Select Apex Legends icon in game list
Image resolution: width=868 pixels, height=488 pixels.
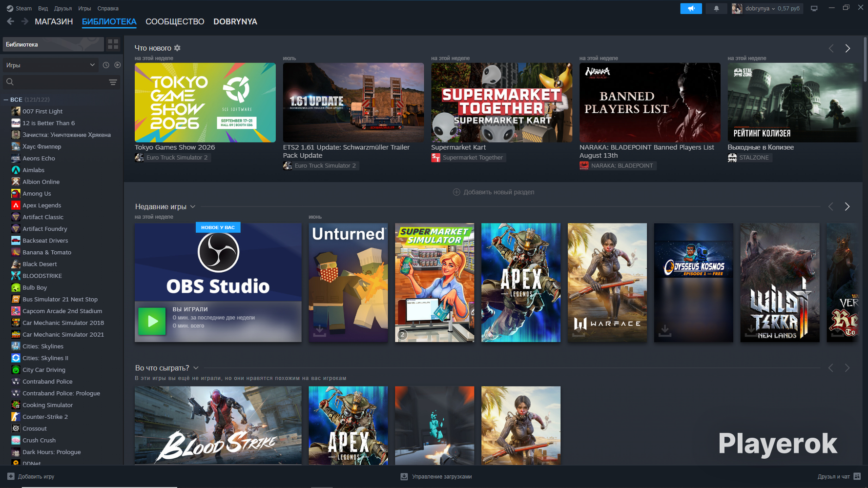click(16, 205)
